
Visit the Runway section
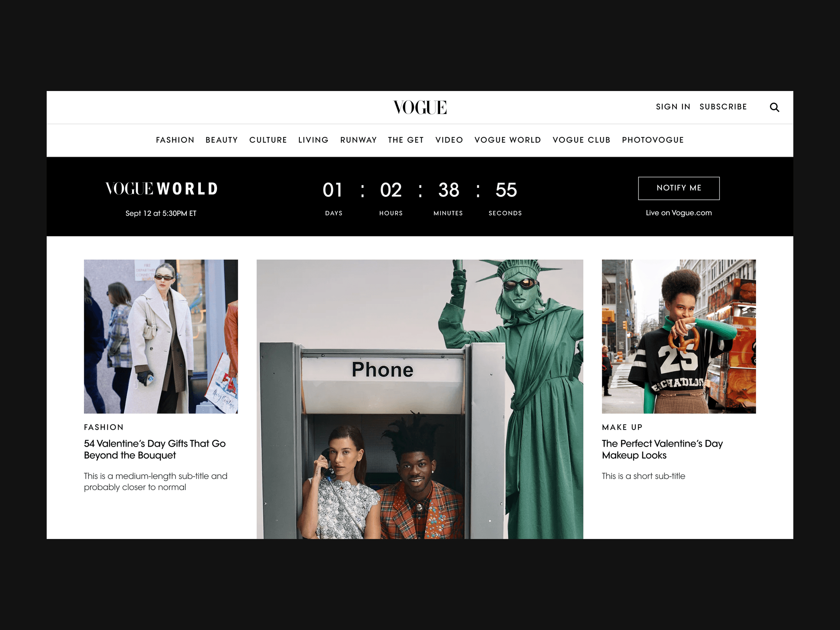point(358,140)
